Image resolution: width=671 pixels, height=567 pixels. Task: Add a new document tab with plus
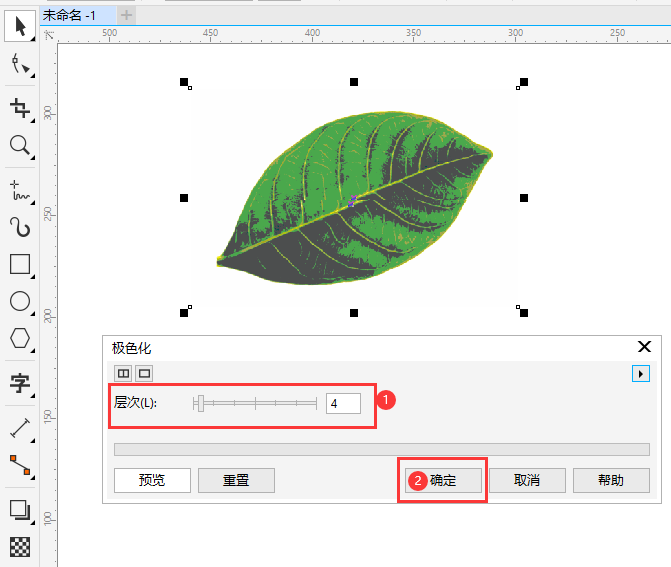(126, 16)
